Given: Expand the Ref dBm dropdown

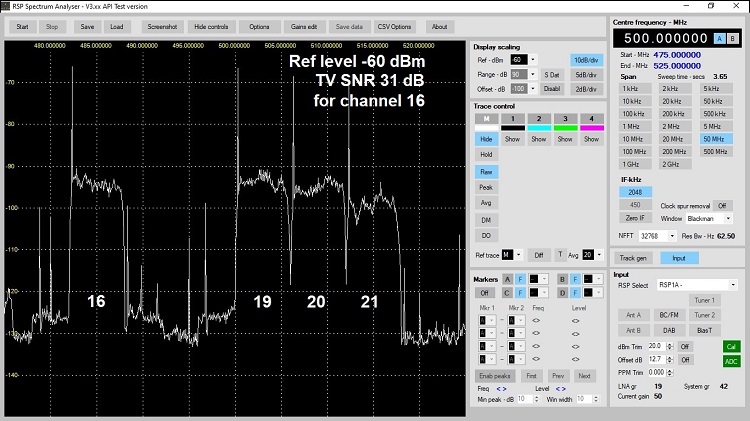Looking at the screenshot, I should (532, 60).
